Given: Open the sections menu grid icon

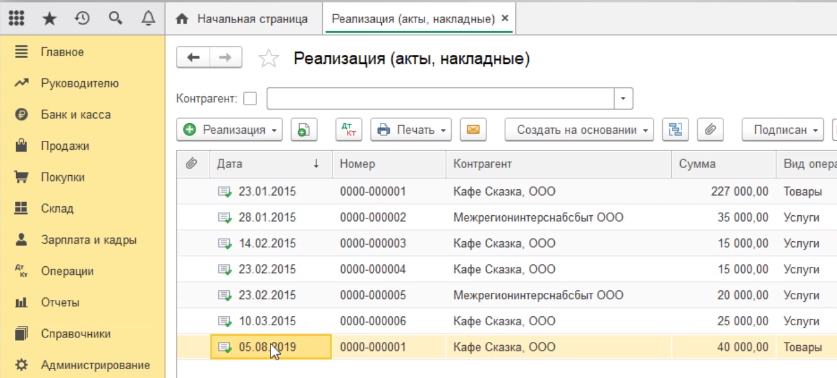Looking at the screenshot, I should pyautogui.click(x=17, y=19).
